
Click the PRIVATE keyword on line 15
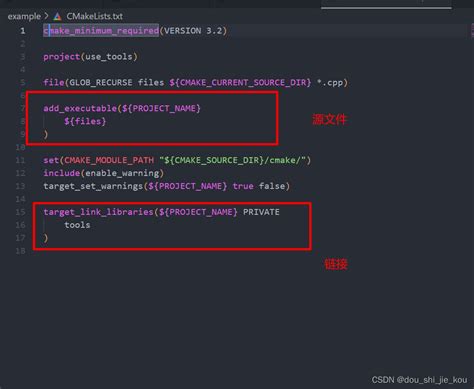(x=261, y=212)
